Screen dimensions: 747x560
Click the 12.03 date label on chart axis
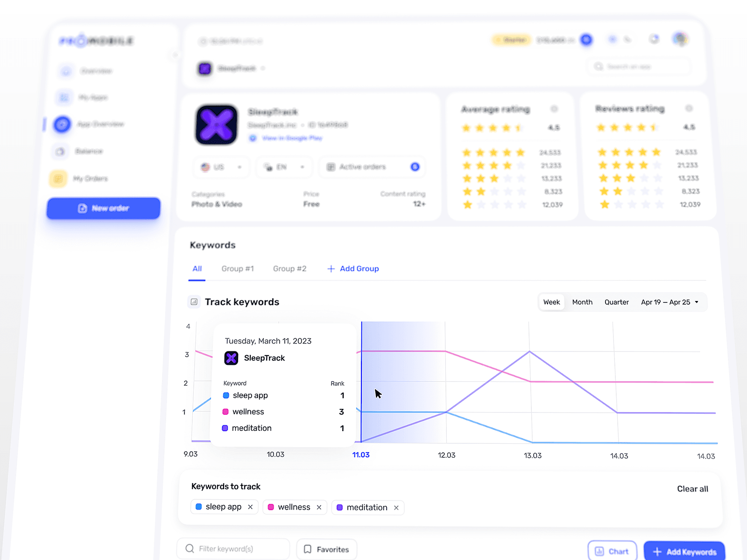click(447, 455)
